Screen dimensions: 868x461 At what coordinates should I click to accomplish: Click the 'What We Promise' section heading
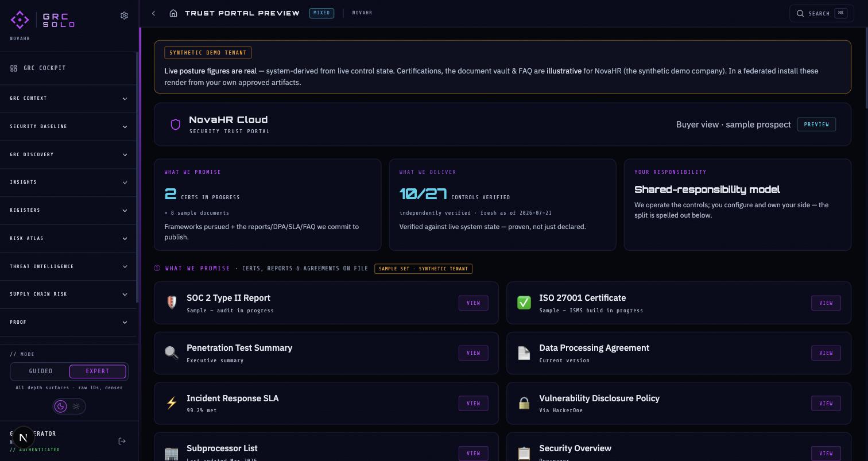[197, 269]
